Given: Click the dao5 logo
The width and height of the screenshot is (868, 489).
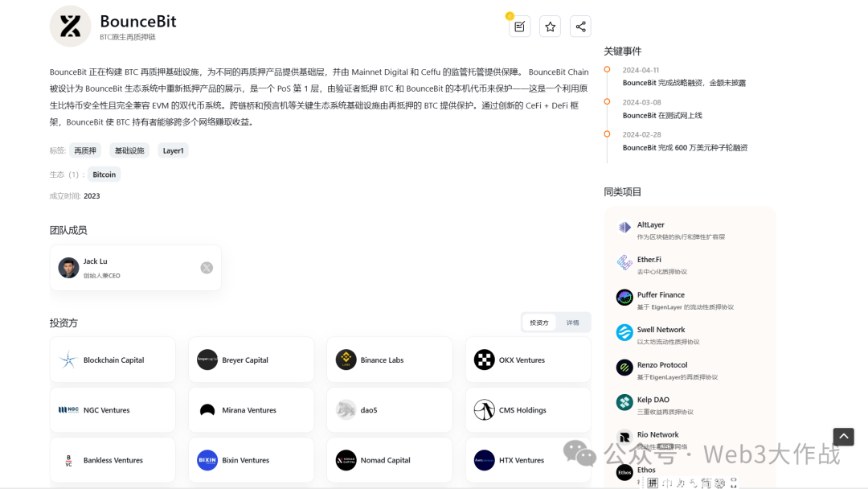Looking at the screenshot, I should click(x=346, y=410).
